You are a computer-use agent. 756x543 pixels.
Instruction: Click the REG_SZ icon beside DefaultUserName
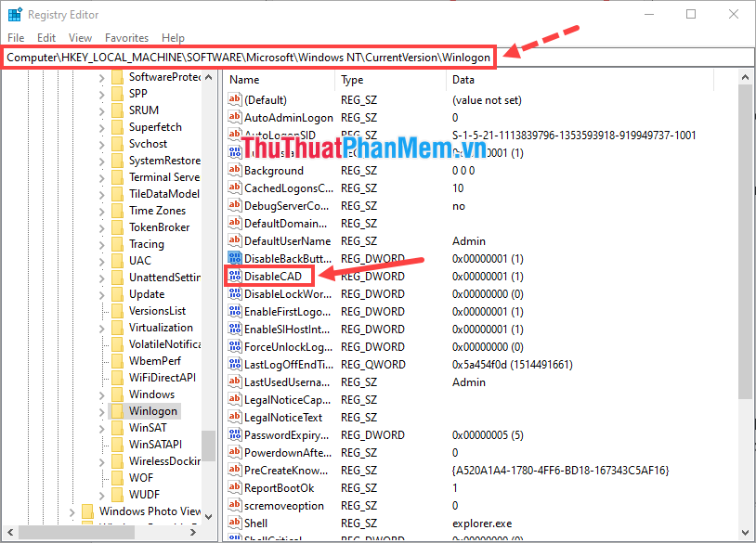tap(235, 240)
